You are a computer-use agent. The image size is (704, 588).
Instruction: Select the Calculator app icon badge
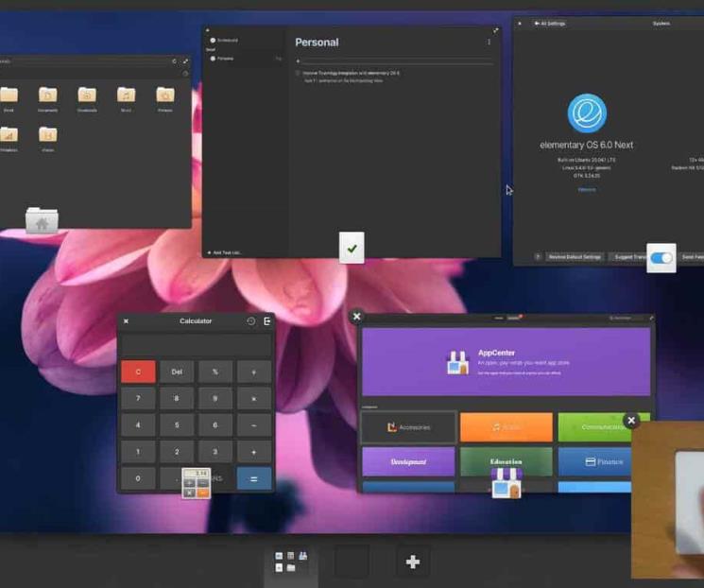197,483
